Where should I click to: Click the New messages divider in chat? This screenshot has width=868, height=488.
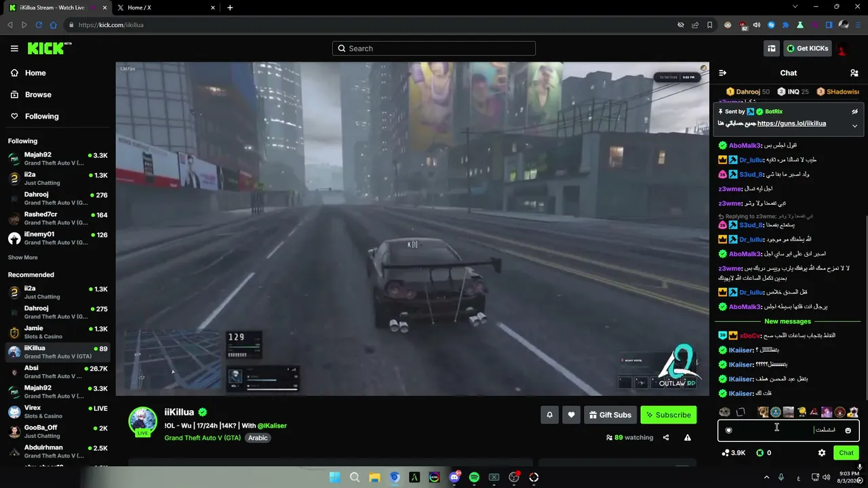pos(787,321)
